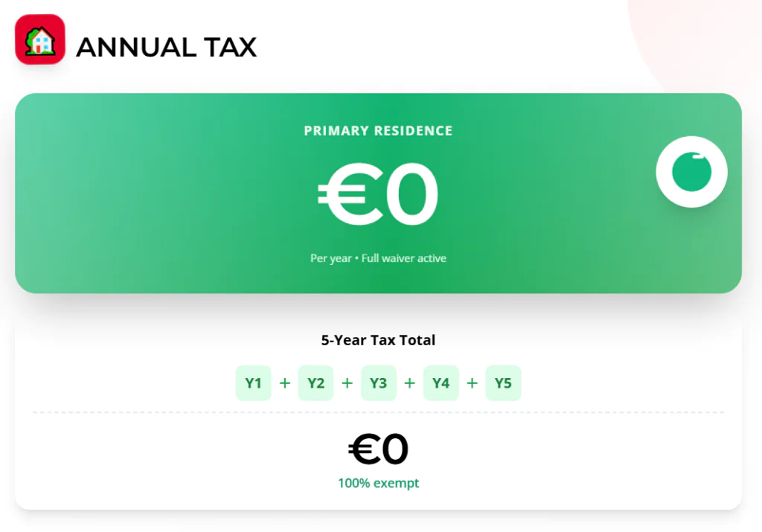Click plus sign between Y2 and Y3
This screenshot has height=532, width=762.
(347, 383)
